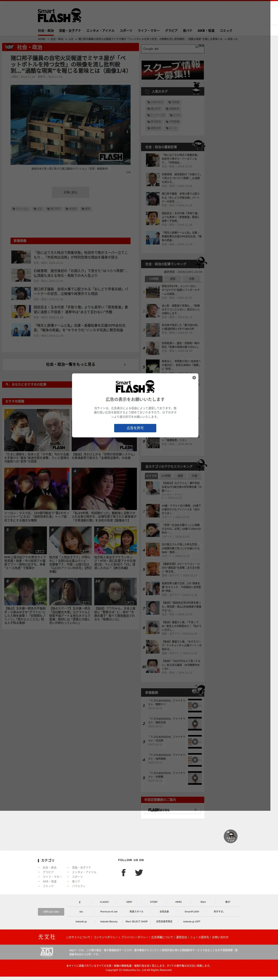Select 月間 tab in 全カテゴリ ranking

pyautogui.click(x=194, y=475)
